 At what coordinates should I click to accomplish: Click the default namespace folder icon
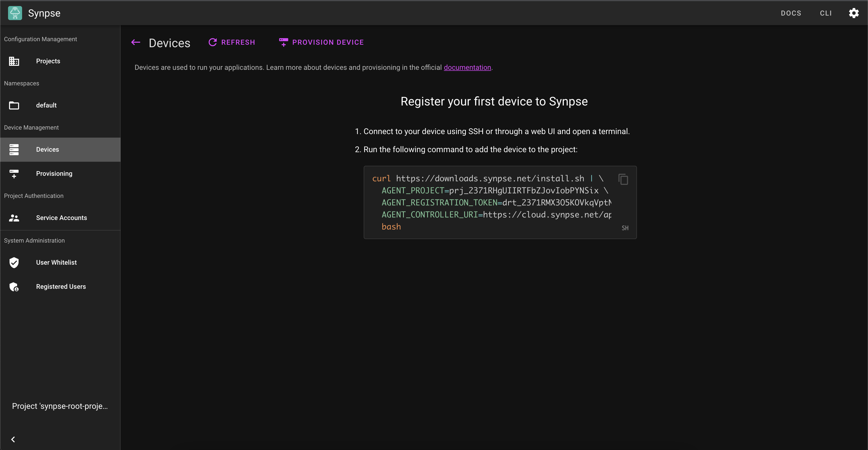click(x=14, y=105)
